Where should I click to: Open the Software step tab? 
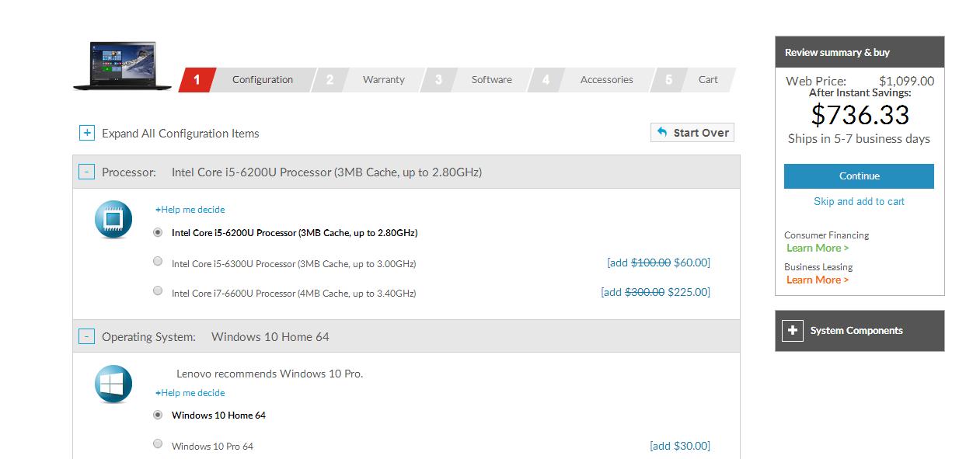(x=491, y=80)
